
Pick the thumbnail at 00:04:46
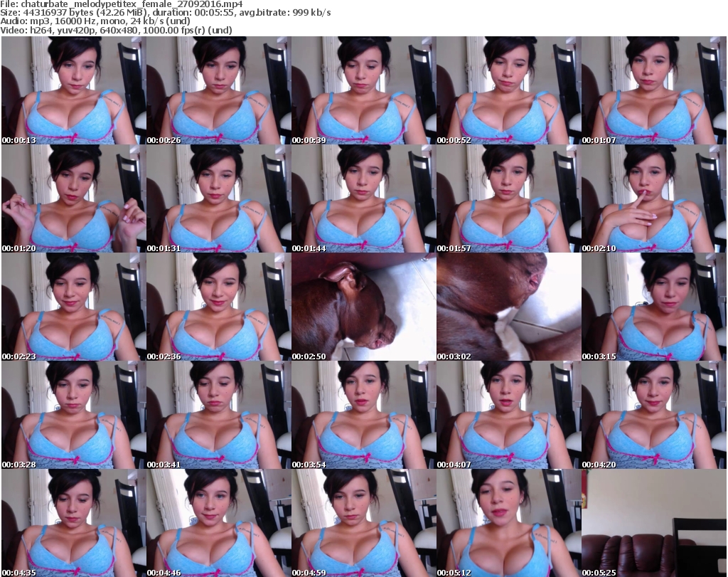pos(219,523)
